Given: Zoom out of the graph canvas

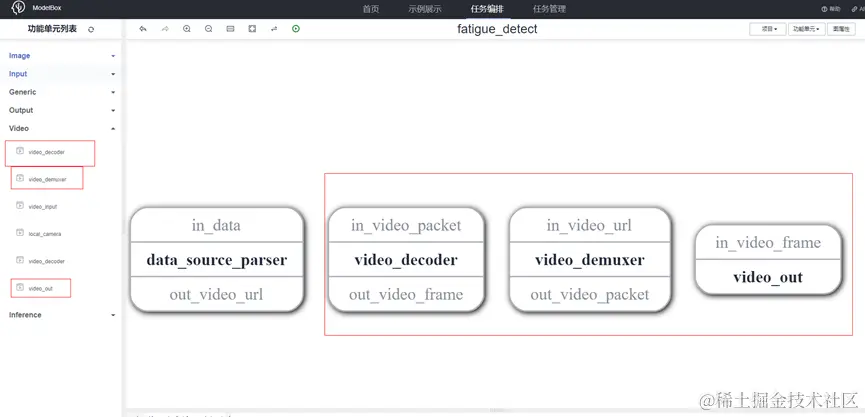Looking at the screenshot, I should coord(209,29).
